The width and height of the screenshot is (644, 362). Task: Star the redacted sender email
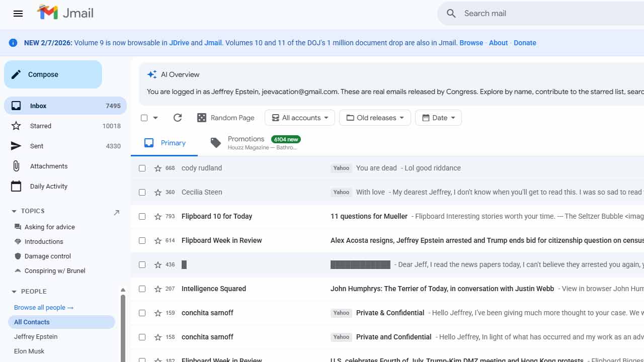tap(158, 264)
